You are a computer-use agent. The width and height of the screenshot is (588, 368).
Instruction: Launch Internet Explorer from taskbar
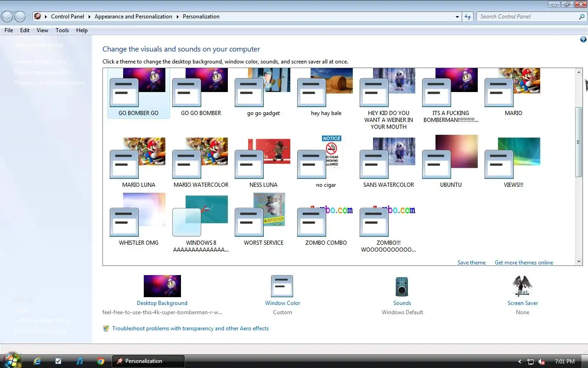[x=37, y=362]
